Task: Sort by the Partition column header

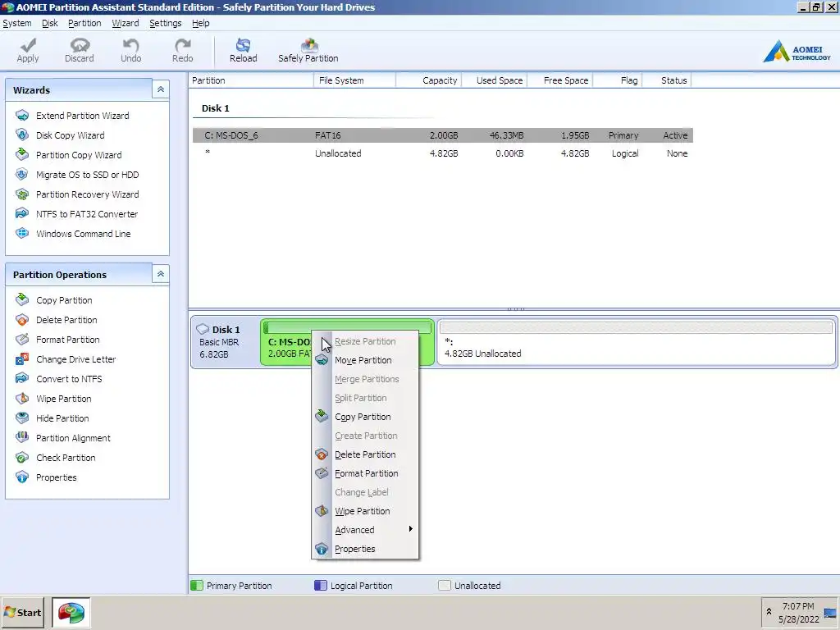Action: tap(251, 80)
